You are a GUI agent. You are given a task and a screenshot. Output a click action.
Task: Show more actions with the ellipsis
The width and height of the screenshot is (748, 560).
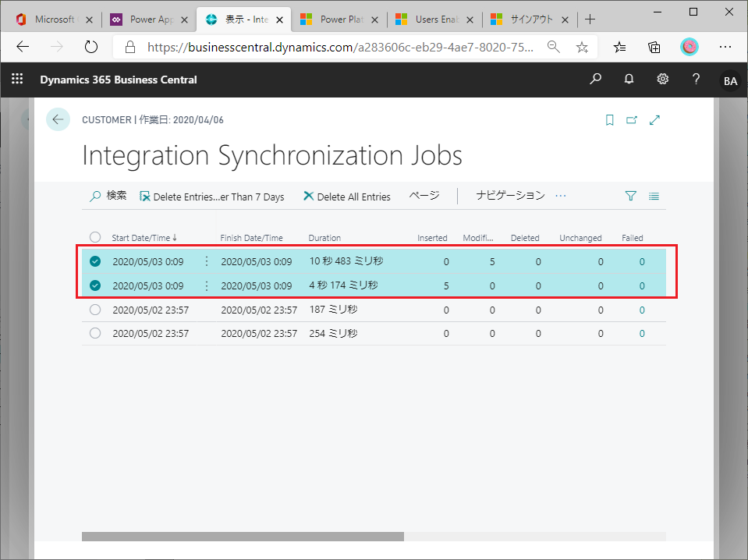pyautogui.click(x=561, y=196)
